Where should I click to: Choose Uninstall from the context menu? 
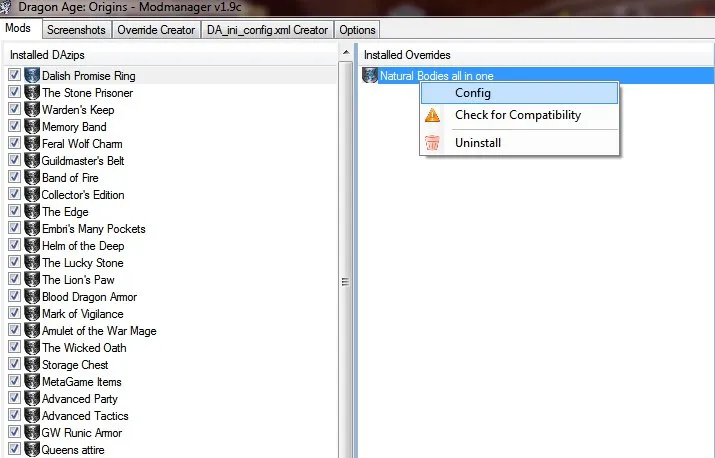519,143
